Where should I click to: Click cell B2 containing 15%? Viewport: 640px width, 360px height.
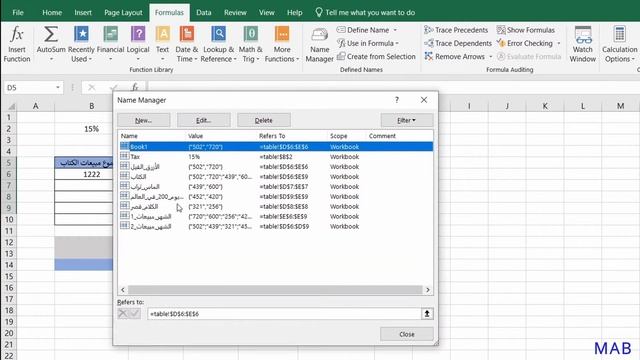91,129
